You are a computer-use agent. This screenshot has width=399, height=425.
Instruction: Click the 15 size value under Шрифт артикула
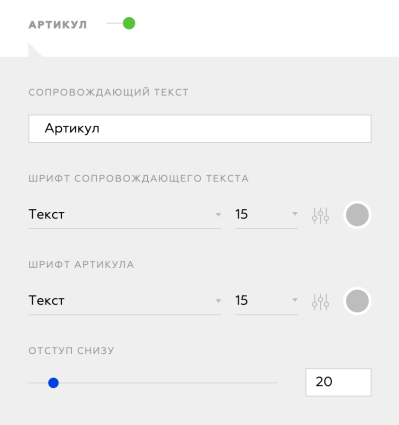[x=241, y=300]
